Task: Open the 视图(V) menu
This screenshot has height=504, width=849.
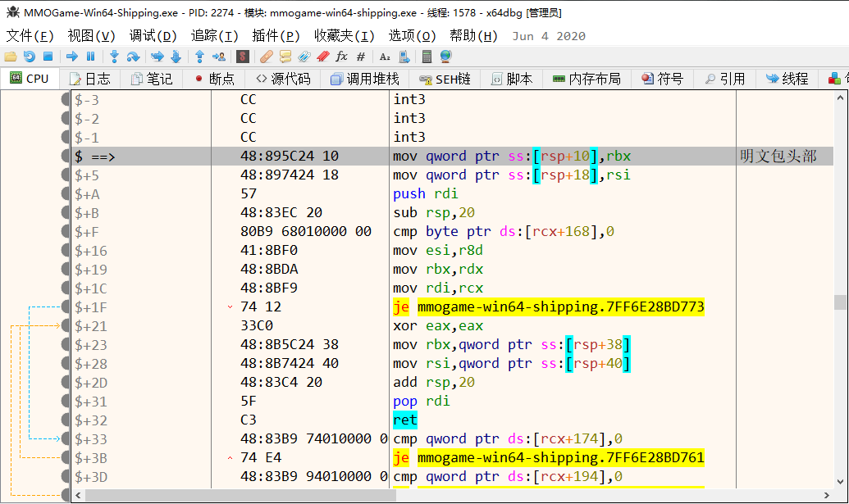Action: coord(92,36)
